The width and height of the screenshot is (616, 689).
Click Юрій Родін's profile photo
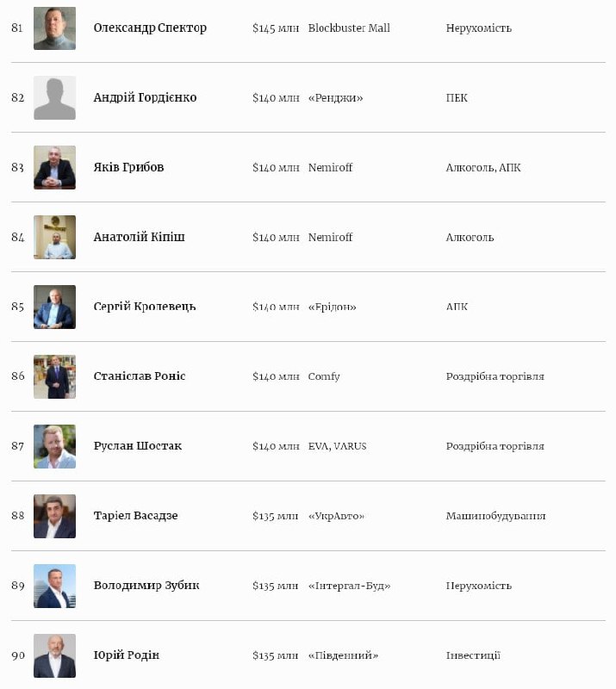(x=54, y=655)
